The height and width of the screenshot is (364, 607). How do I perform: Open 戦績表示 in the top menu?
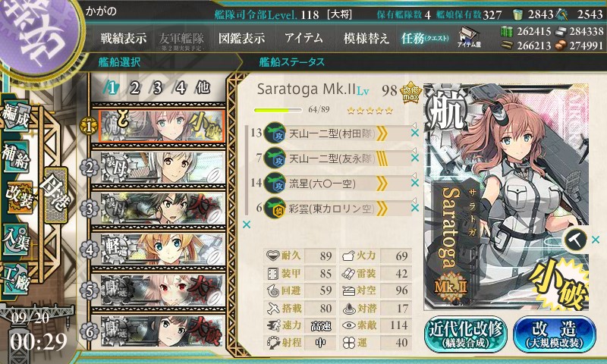pos(124,38)
